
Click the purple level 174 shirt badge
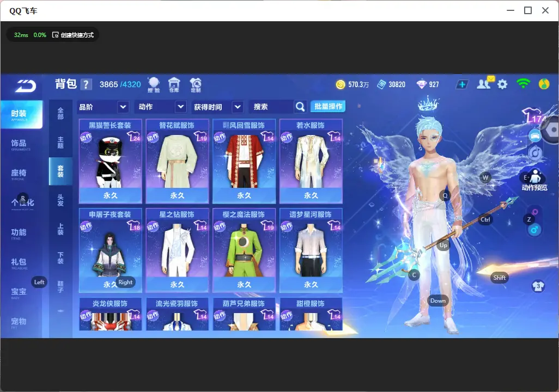[534, 115]
